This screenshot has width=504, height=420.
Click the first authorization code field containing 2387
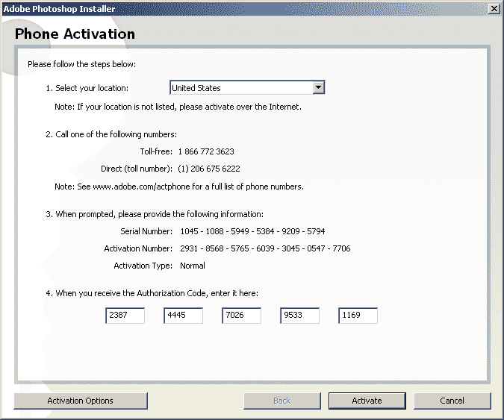click(x=125, y=316)
